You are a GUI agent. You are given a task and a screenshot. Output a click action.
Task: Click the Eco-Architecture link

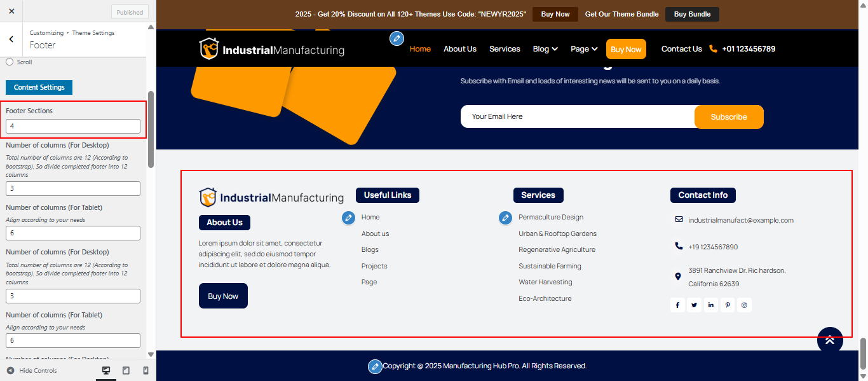coord(545,298)
